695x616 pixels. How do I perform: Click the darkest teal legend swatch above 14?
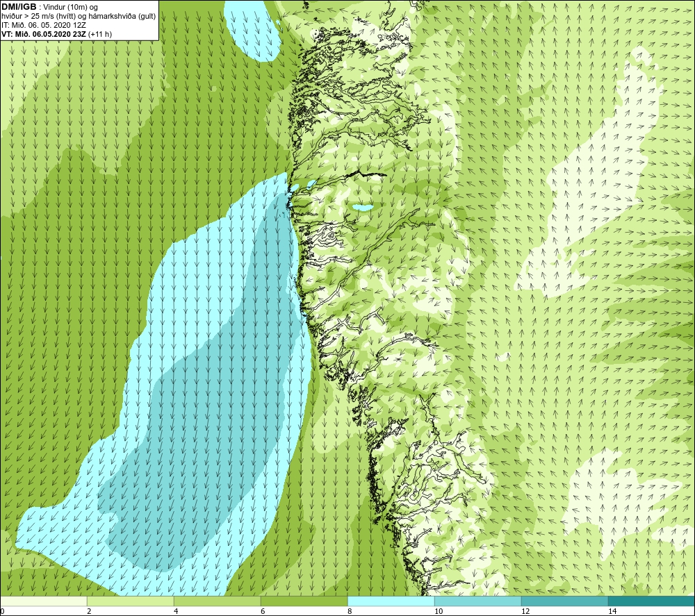tap(652, 601)
